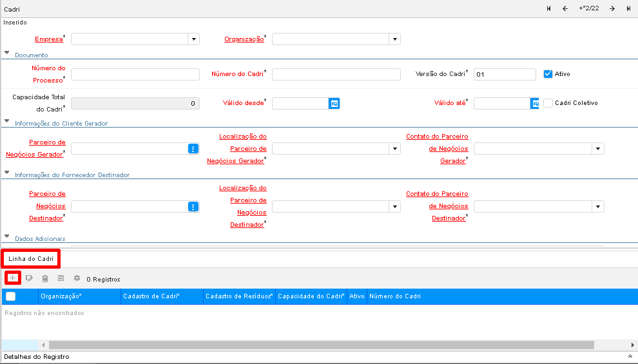Click the Empresa label link
The width and height of the screenshot is (638, 364).
[49, 39]
